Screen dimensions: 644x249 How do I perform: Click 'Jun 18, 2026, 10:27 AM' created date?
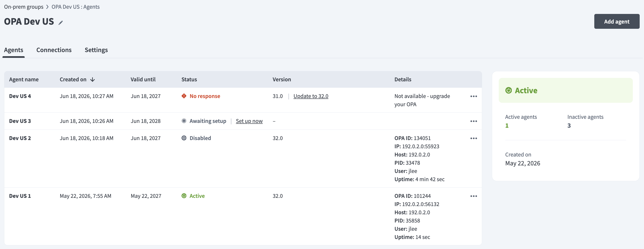pyautogui.click(x=86, y=96)
